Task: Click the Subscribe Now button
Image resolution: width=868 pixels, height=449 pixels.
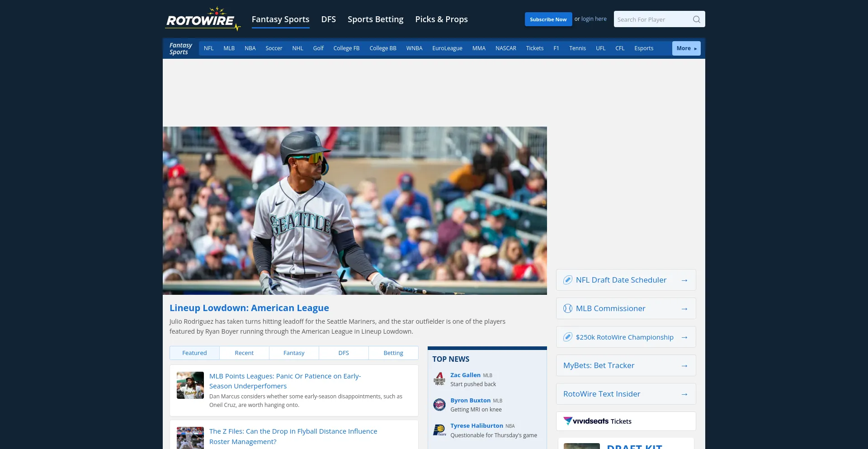Action: 548,19
